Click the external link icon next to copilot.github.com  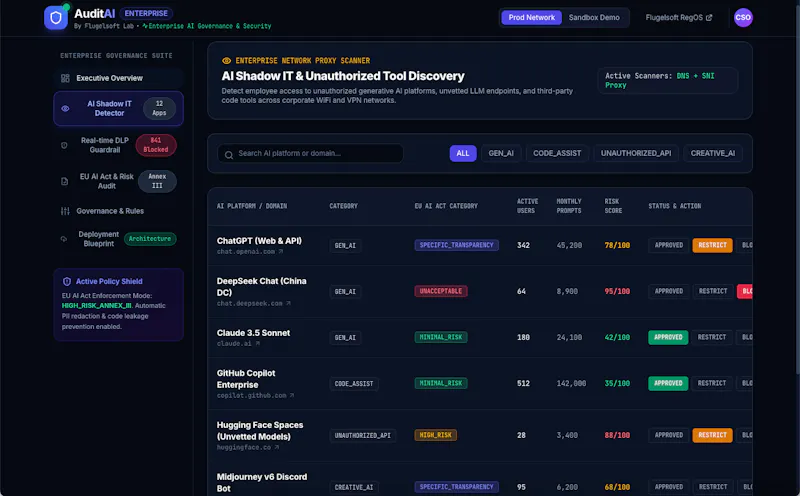coord(292,395)
